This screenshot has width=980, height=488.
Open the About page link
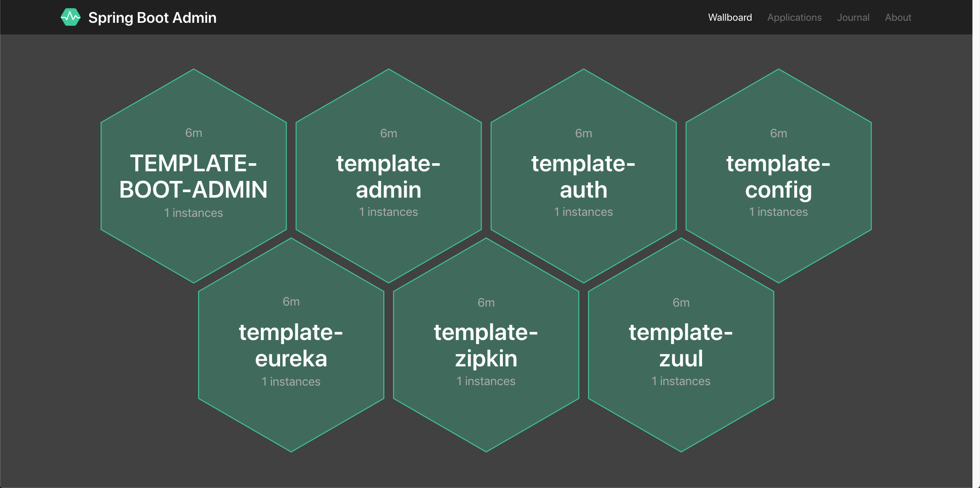[898, 17]
